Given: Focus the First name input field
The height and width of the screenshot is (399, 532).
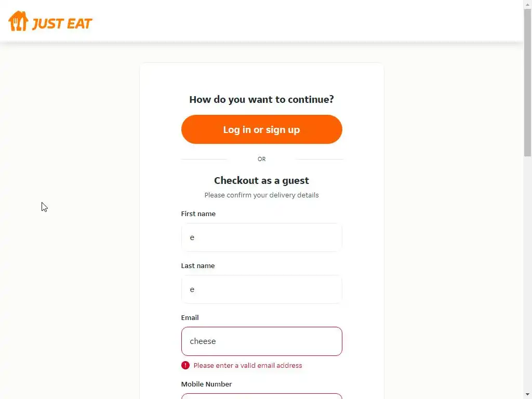Looking at the screenshot, I should click(261, 237).
